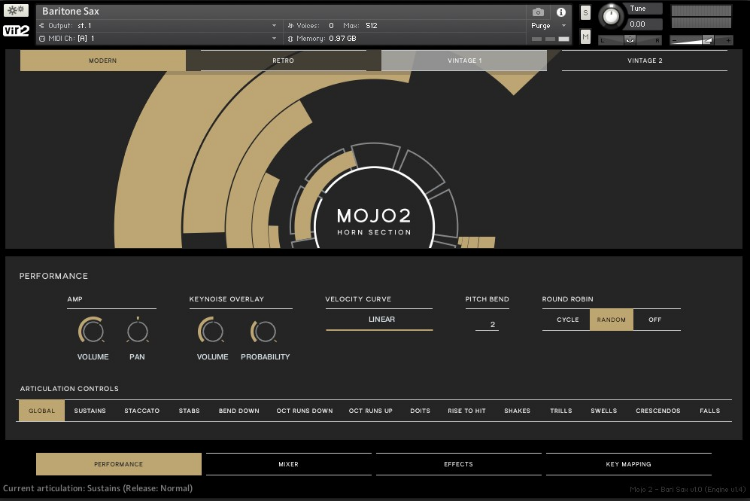Select the Trills articulation
751x501 pixels.
[561, 410]
